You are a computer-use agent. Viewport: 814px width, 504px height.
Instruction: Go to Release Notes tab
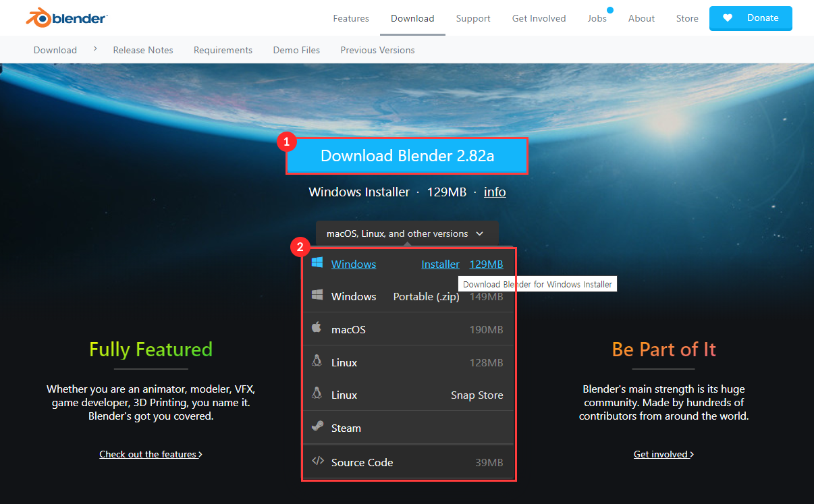tap(143, 50)
